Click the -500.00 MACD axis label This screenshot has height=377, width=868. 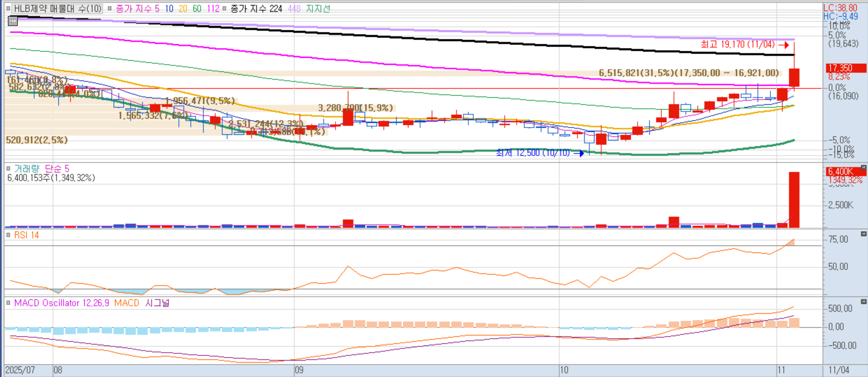[842, 345]
